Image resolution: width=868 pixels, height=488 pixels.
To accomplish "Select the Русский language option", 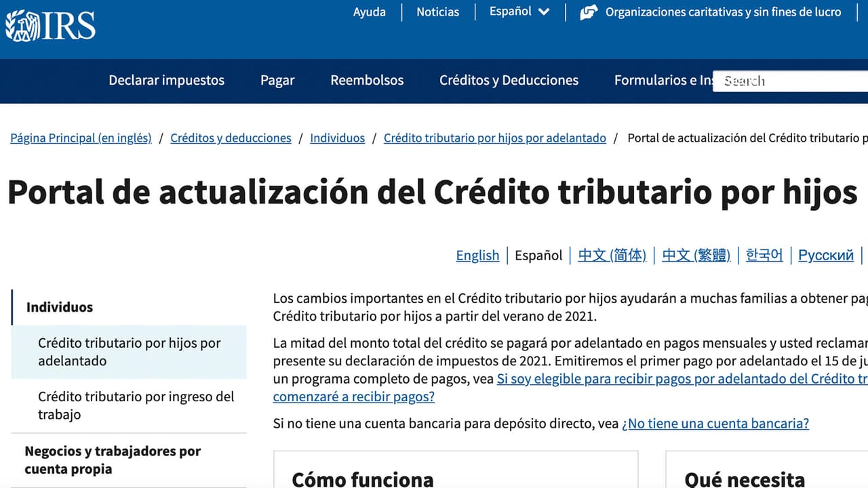I will tap(825, 256).
